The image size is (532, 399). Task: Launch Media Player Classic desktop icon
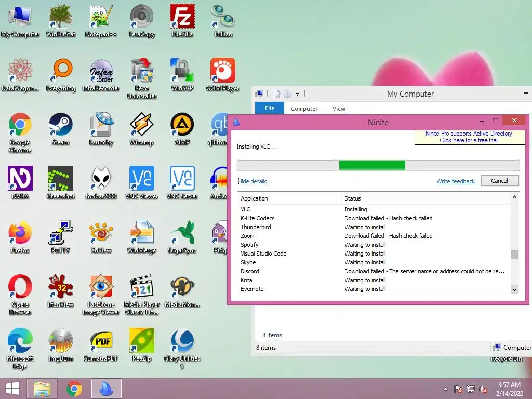[x=141, y=295]
